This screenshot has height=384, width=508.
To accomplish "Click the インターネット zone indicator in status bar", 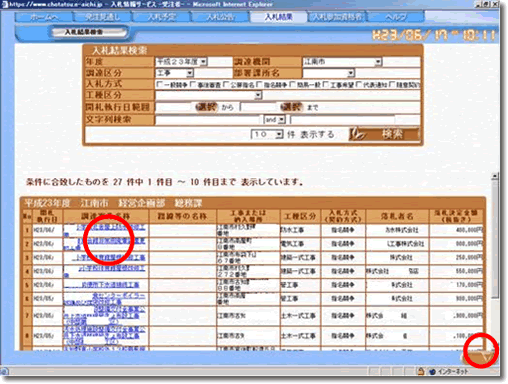I will (x=450, y=371).
